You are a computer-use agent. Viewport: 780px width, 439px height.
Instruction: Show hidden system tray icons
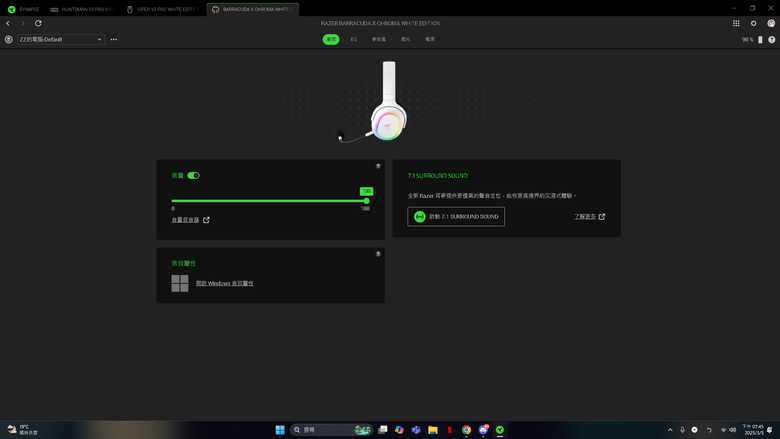coord(670,430)
